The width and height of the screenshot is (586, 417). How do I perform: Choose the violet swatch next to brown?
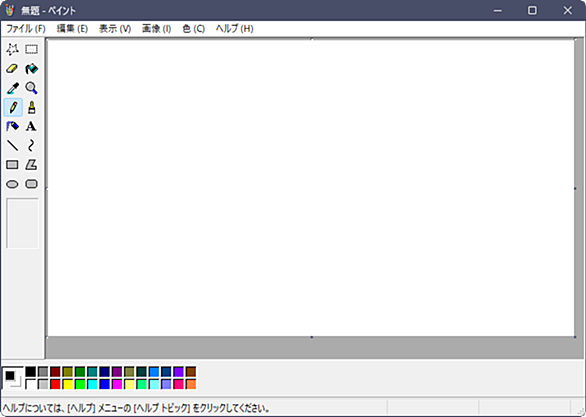click(179, 372)
